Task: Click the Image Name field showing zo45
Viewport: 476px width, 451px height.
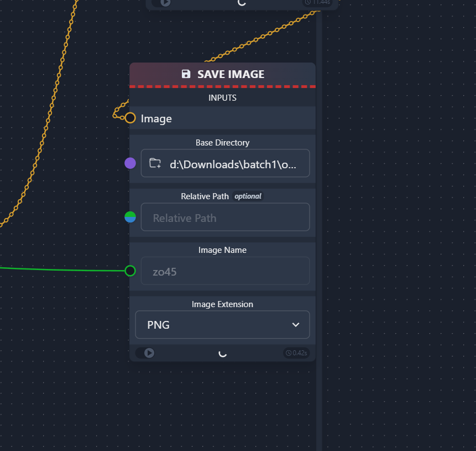Action: (225, 271)
